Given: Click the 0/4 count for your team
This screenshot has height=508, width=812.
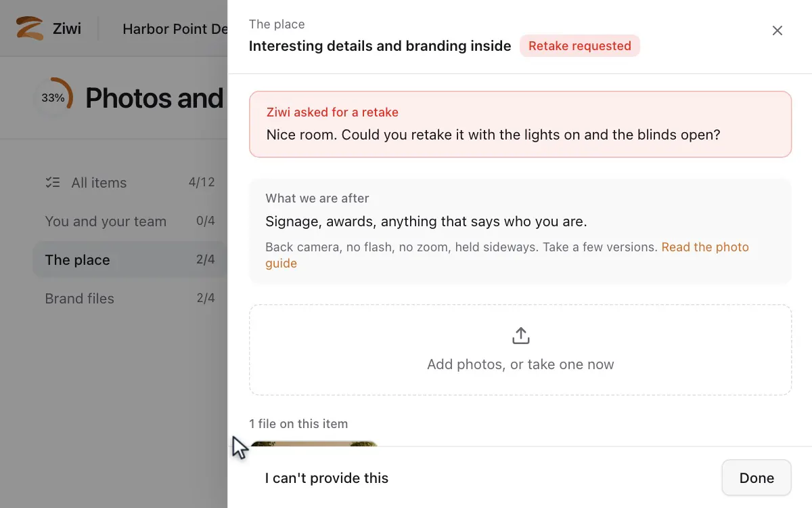Looking at the screenshot, I should (205, 221).
